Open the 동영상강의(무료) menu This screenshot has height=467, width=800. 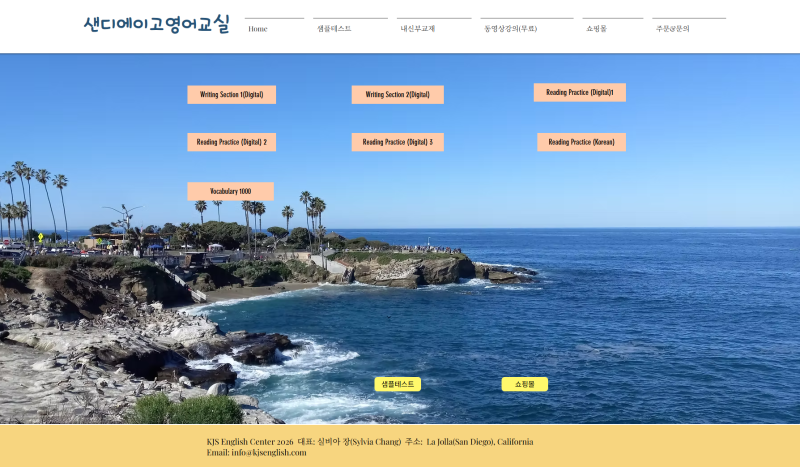tap(511, 29)
